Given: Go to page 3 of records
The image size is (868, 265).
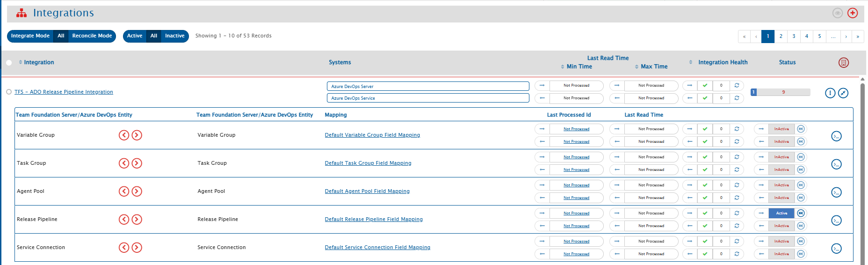Looking at the screenshot, I should 794,37.
